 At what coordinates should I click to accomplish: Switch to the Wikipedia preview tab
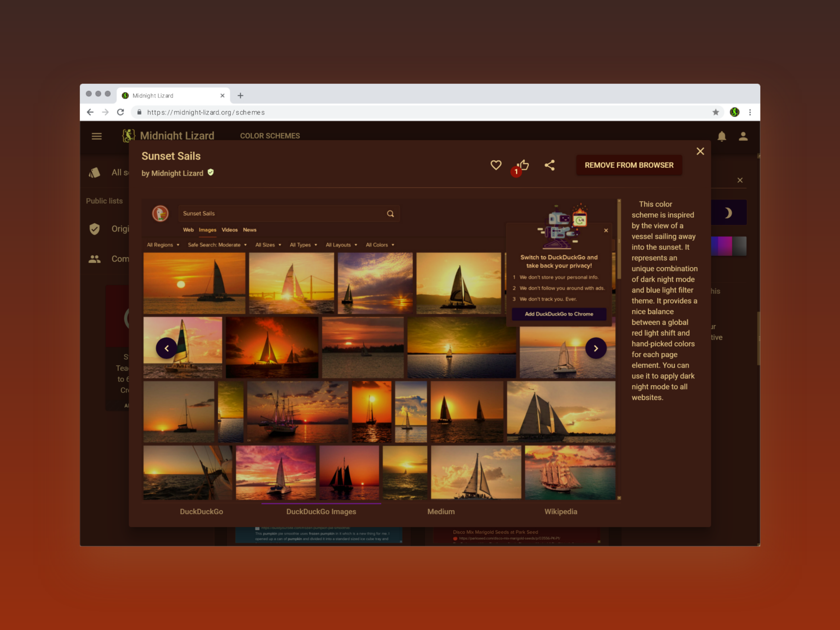click(x=560, y=512)
